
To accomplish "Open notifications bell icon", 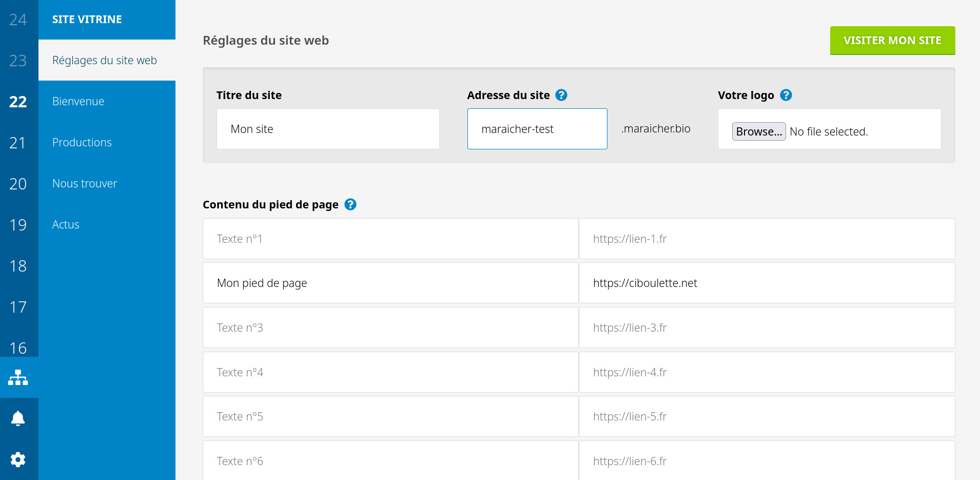I will pyautogui.click(x=18, y=418).
